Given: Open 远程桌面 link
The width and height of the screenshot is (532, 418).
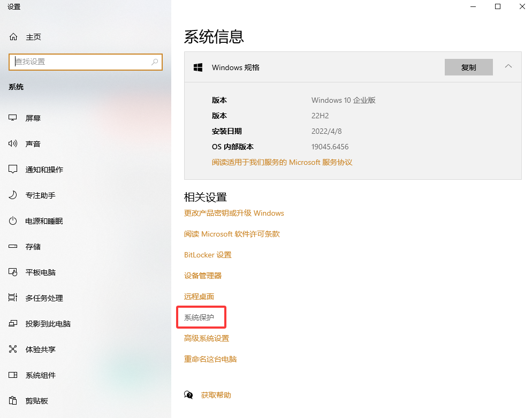Looking at the screenshot, I should (199, 297).
